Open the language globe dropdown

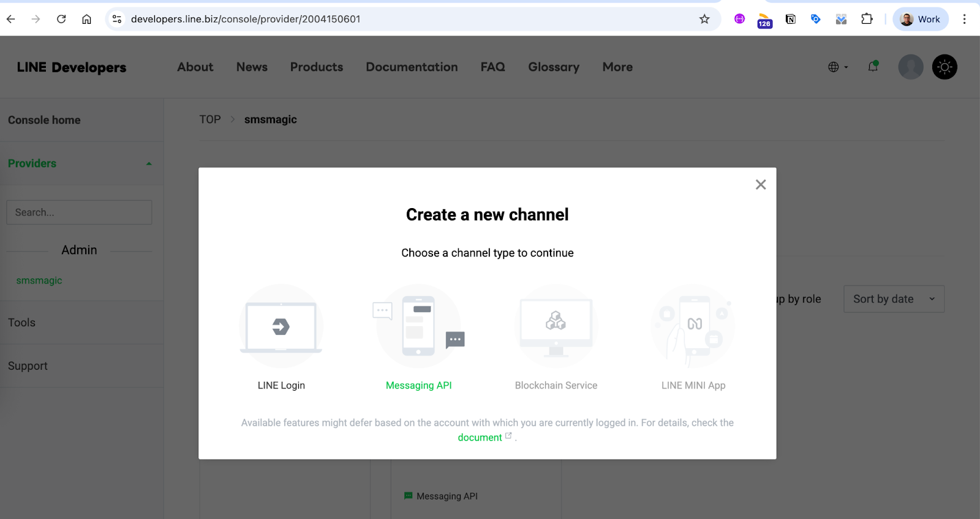(x=838, y=67)
